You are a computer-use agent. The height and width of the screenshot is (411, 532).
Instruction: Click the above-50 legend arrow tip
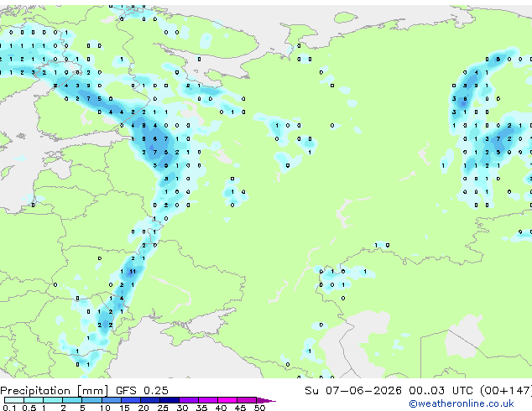[266, 400]
